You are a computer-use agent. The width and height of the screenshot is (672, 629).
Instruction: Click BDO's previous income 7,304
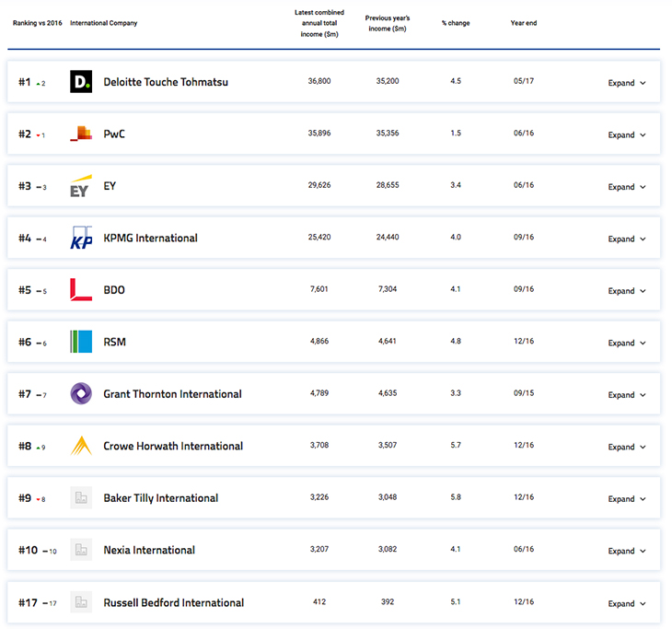click(x=388, y=289)
